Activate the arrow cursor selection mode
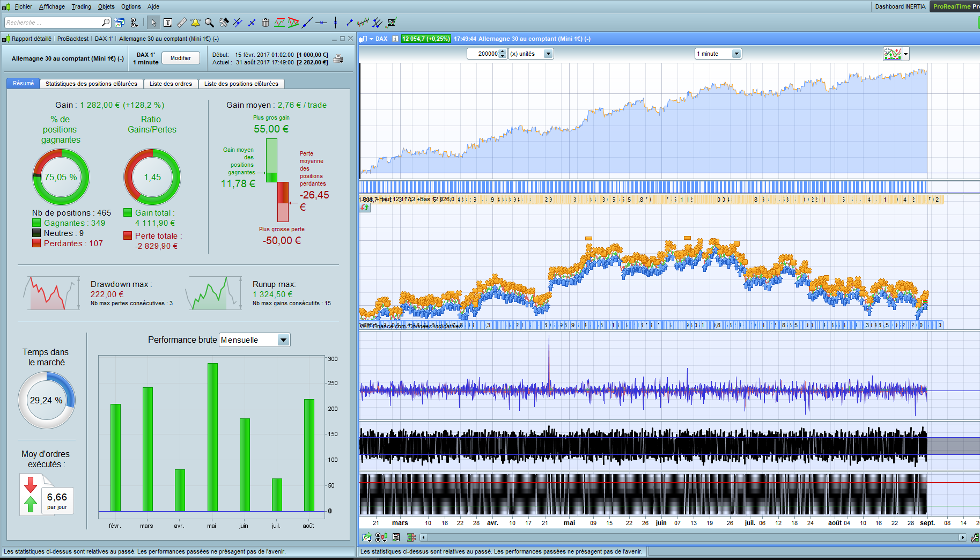This screenshot has width=980, height=560. (x=153, y=23)
